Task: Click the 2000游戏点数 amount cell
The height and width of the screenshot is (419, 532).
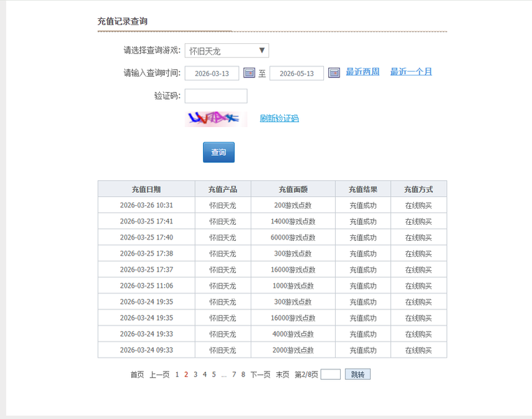Action: 293,350
